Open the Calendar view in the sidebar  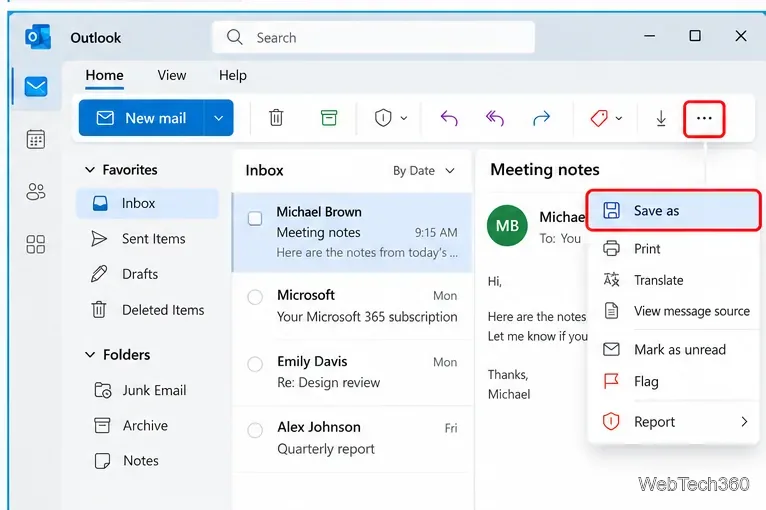[x=36, y=139]
